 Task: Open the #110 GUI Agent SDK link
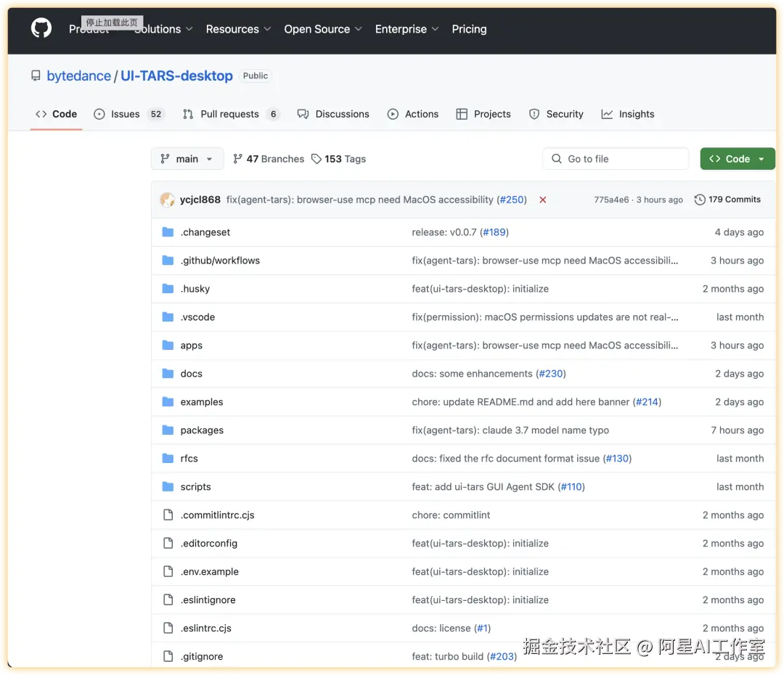coord(571,486)
